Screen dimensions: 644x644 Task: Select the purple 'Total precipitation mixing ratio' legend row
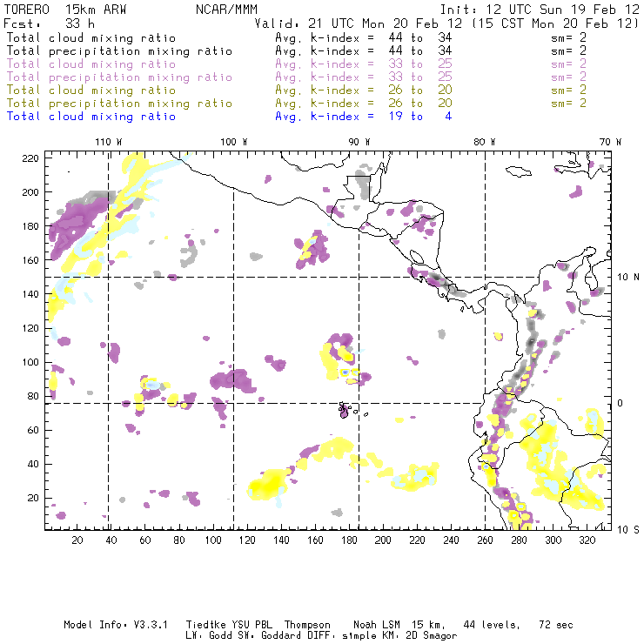[x=297, y=77]
